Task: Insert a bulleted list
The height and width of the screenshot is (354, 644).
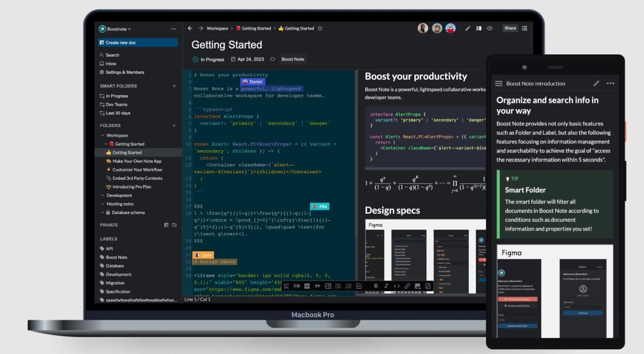Action: click(x=338, y=286)
